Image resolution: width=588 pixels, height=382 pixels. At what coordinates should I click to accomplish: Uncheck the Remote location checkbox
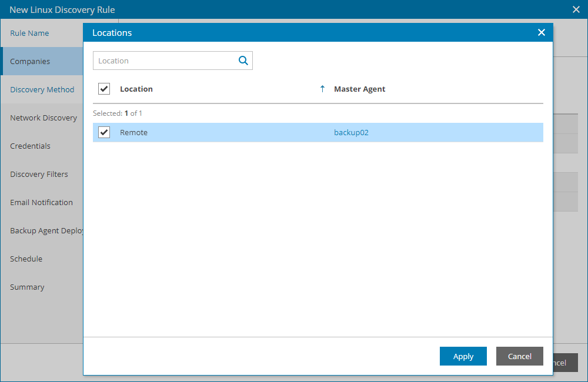coord(104,132)
